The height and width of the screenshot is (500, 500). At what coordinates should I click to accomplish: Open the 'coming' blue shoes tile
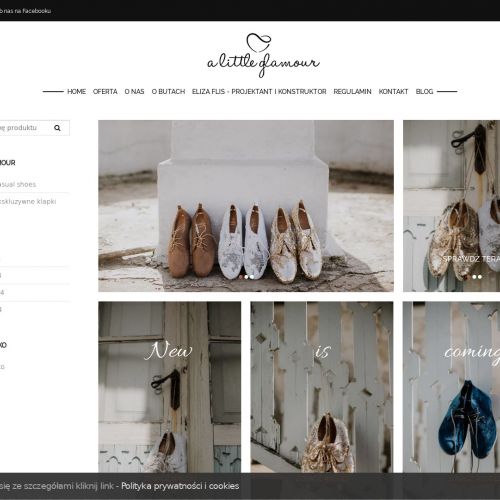tap(451, 387)
